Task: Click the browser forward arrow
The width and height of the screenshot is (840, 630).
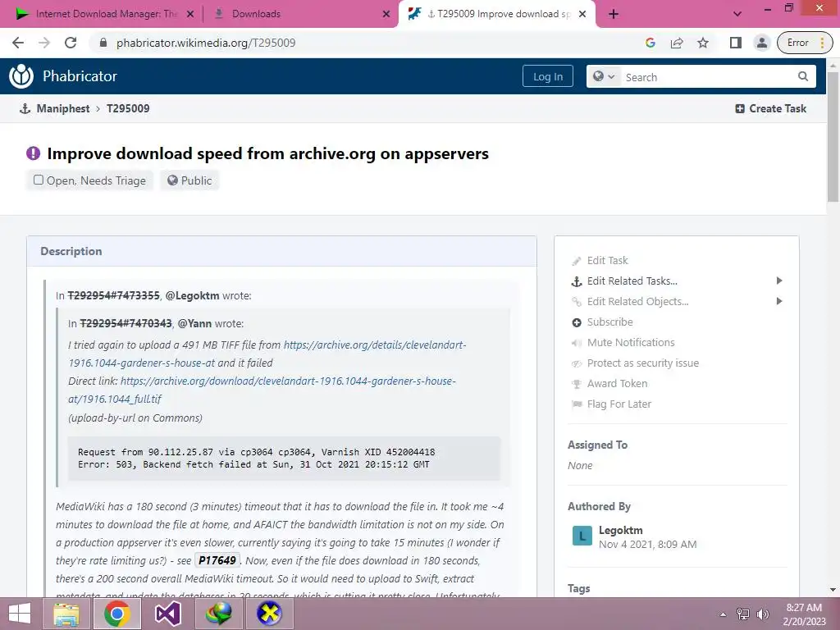Action: [44, 43]
